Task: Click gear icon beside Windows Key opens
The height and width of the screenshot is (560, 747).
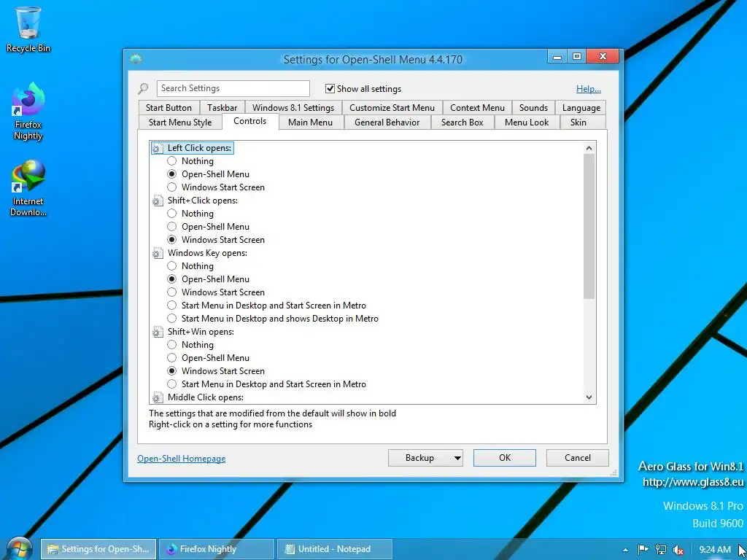Action: point(158,253)
